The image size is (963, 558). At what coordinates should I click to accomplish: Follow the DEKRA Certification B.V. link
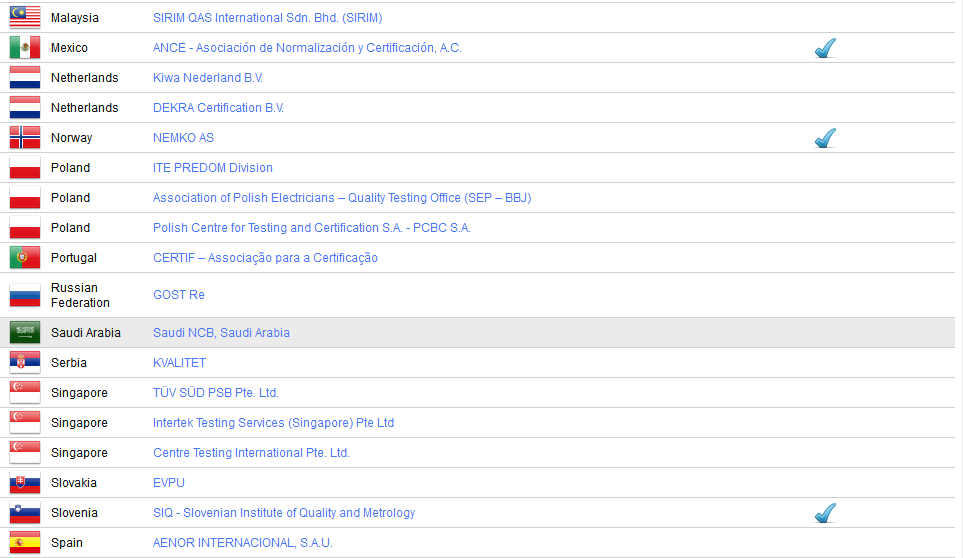(x=218, y=108)
